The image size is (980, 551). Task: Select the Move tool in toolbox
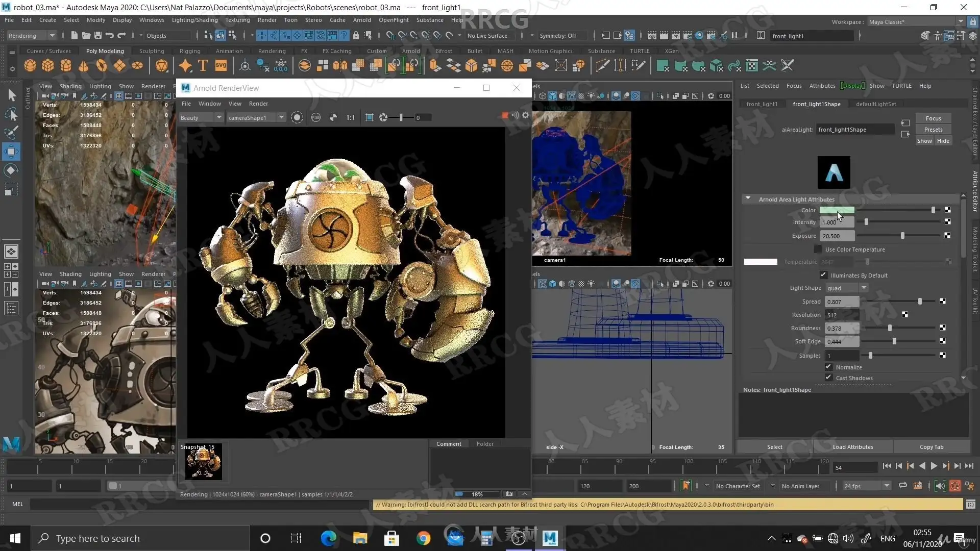11,152
